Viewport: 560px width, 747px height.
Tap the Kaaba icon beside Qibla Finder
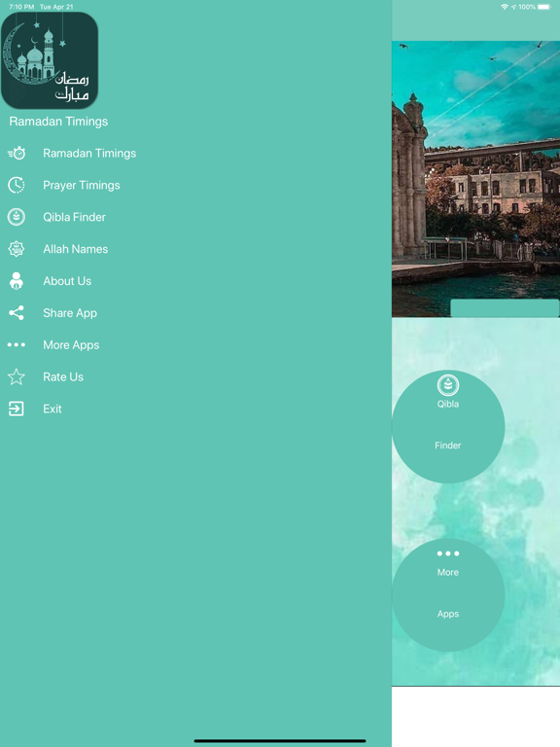[x=17, y=217]
